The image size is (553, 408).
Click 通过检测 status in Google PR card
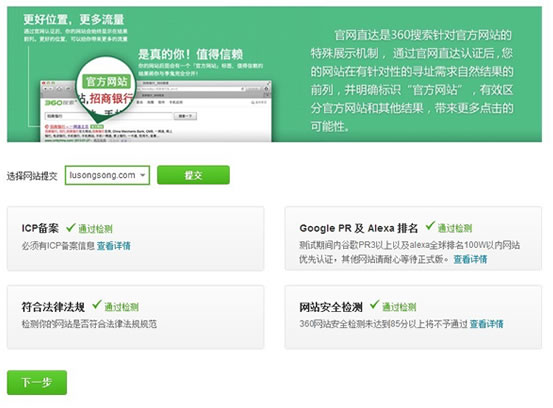(x=455, y=228)
